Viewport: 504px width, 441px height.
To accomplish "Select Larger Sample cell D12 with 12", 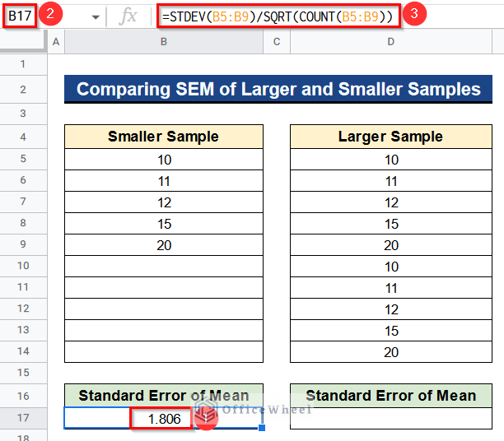I will 391,309.
